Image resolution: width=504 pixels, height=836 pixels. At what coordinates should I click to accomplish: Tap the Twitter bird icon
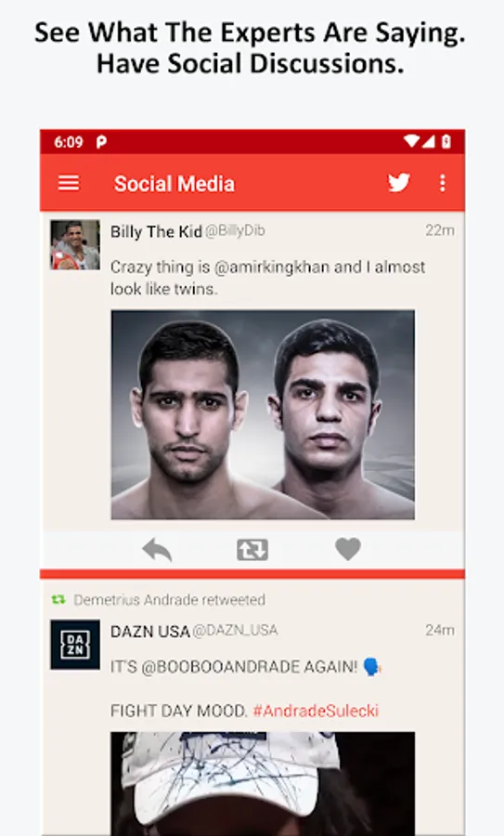coord(399,183)
